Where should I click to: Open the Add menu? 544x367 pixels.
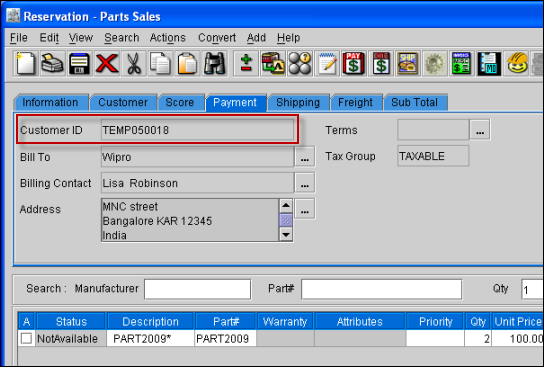click(256, 37)
